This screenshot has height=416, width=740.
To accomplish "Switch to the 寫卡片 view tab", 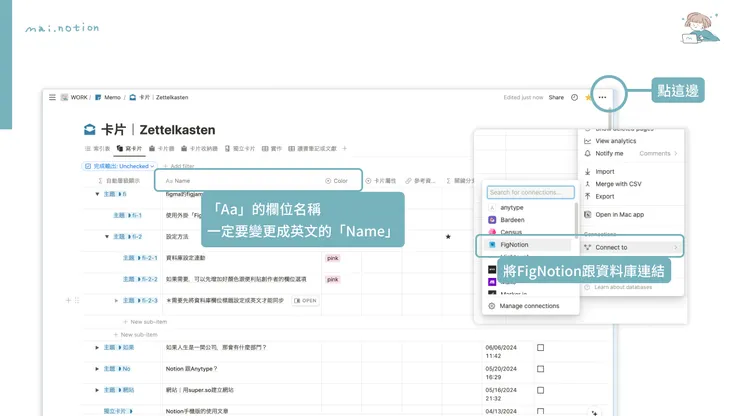I will pyautogui.click(x=129, y=148).
